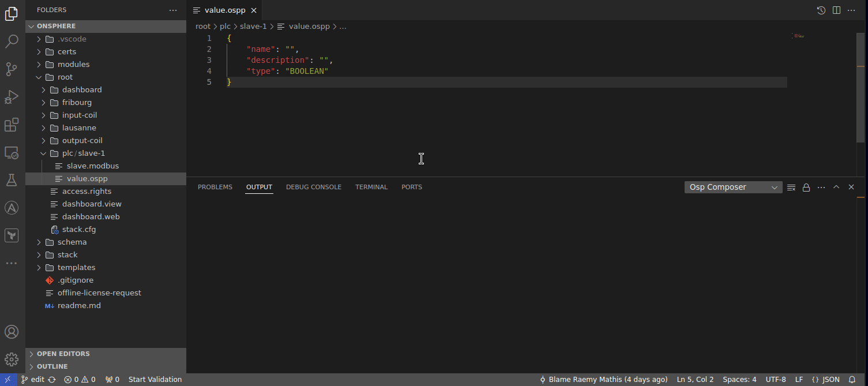Click Start Validation in the status bar
The width and height of the screenshot is (868, 386).
pyautogui.click(x=155, y=380)
